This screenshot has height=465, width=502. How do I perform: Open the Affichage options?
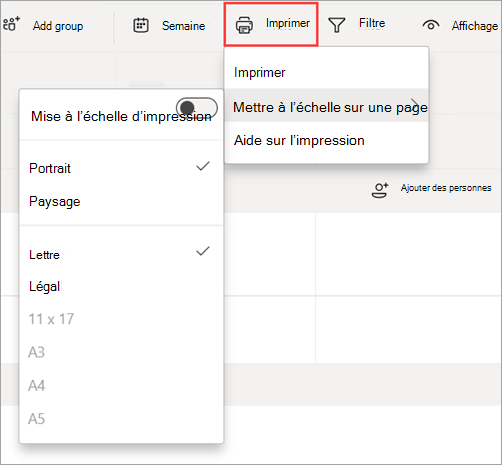460,25
